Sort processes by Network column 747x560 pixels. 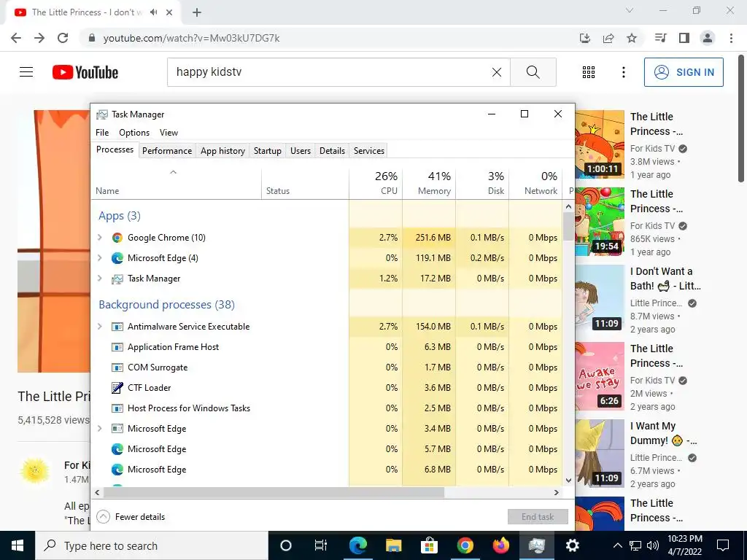[536, 183]
